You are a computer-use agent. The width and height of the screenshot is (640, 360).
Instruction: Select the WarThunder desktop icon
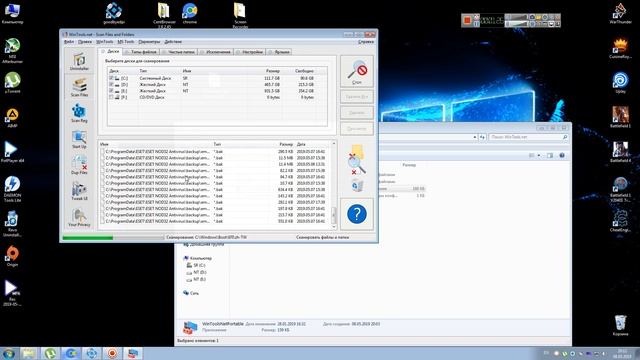(620, 13)
